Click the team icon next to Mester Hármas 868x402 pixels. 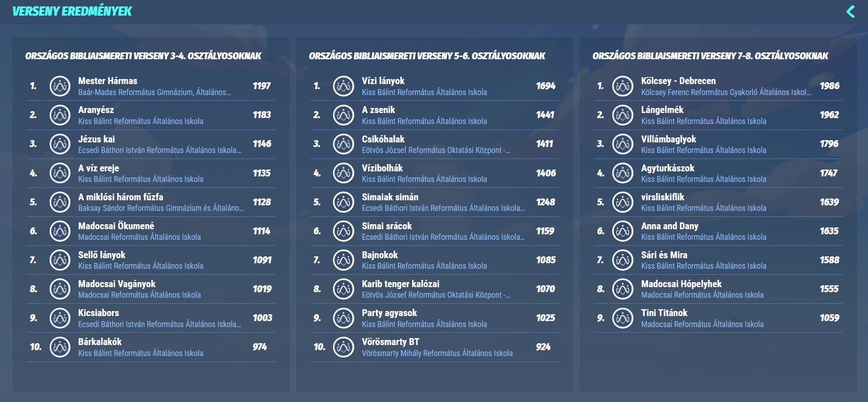(60, 86)
